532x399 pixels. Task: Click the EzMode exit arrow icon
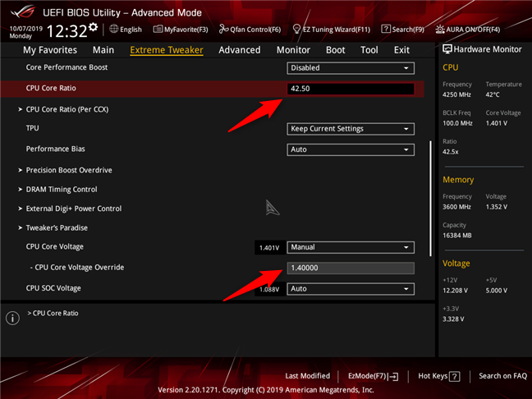point(393,376)
